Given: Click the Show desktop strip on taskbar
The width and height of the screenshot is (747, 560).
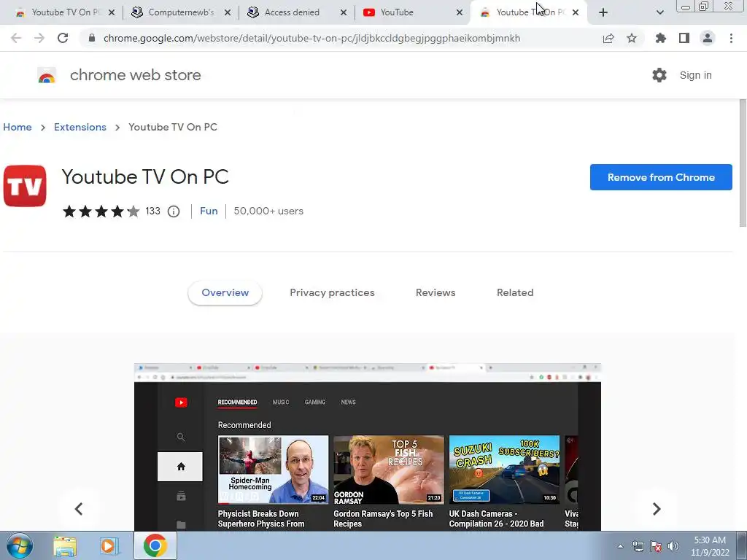Looking at the screenshot, I should (x=742, y=545).
